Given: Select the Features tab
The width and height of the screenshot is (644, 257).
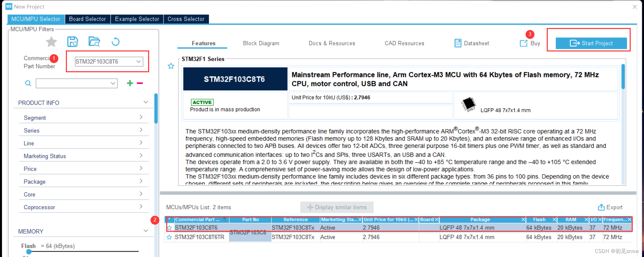Looking at the screenshot, I should pyautogui.click(x=203, y=43).
